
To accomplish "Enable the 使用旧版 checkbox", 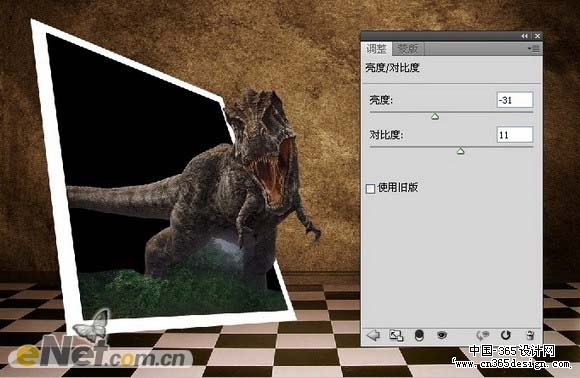I will (x=370, y=189).
